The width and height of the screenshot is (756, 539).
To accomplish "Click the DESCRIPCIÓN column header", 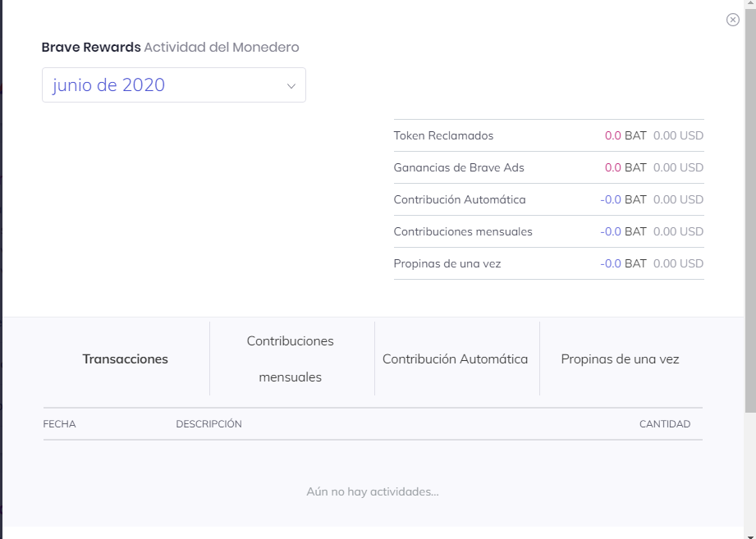I will [208, 424].
